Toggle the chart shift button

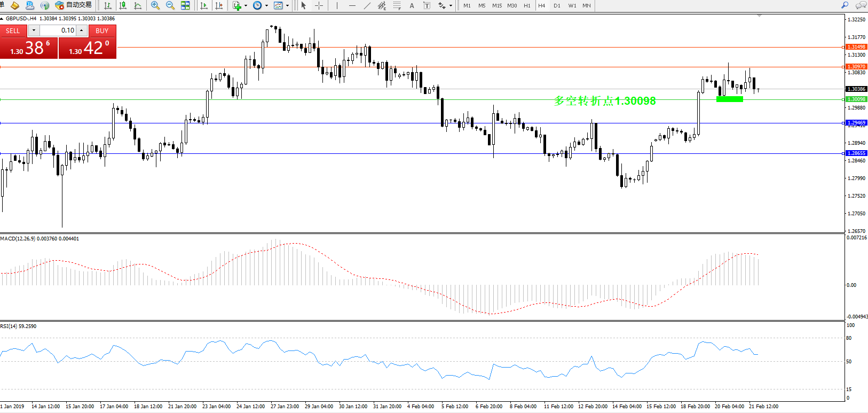[x=219, y=5]
